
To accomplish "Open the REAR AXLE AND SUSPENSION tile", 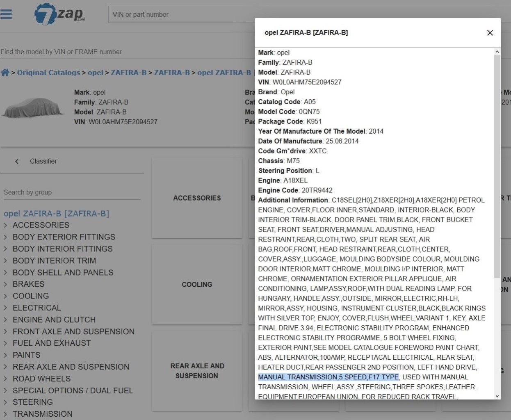I will [197, 371].
